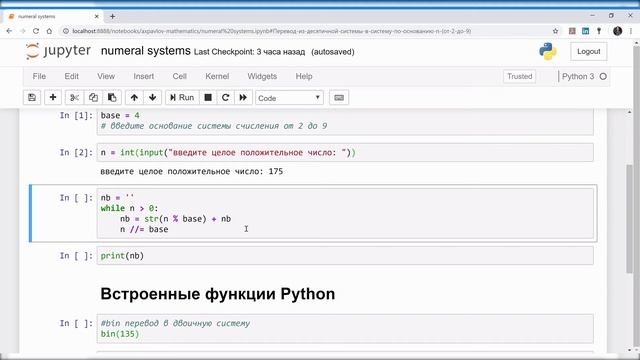This screenshot has width=640, height=360.
Task: Run the selected cell
Action: (x=182, y=98)
